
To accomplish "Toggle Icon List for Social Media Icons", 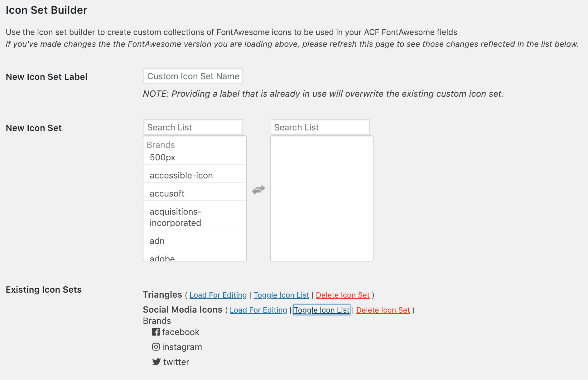I will pos(321,310).
